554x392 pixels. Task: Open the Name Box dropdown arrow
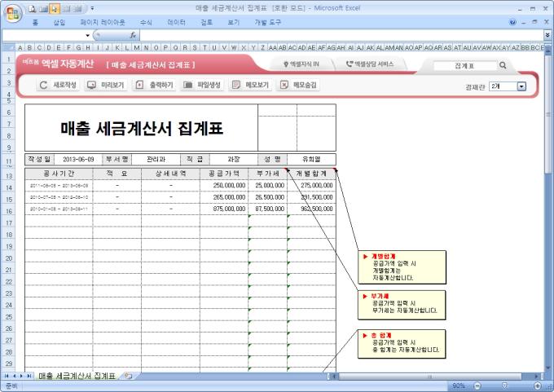click(88, 35)
